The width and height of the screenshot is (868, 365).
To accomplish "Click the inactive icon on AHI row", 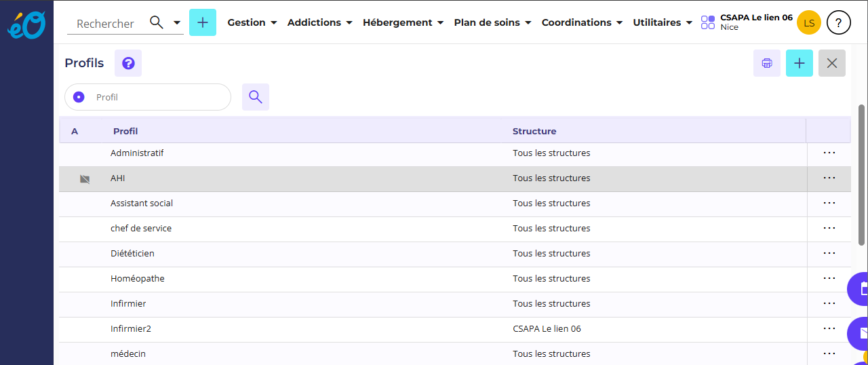I will (85, 179).
